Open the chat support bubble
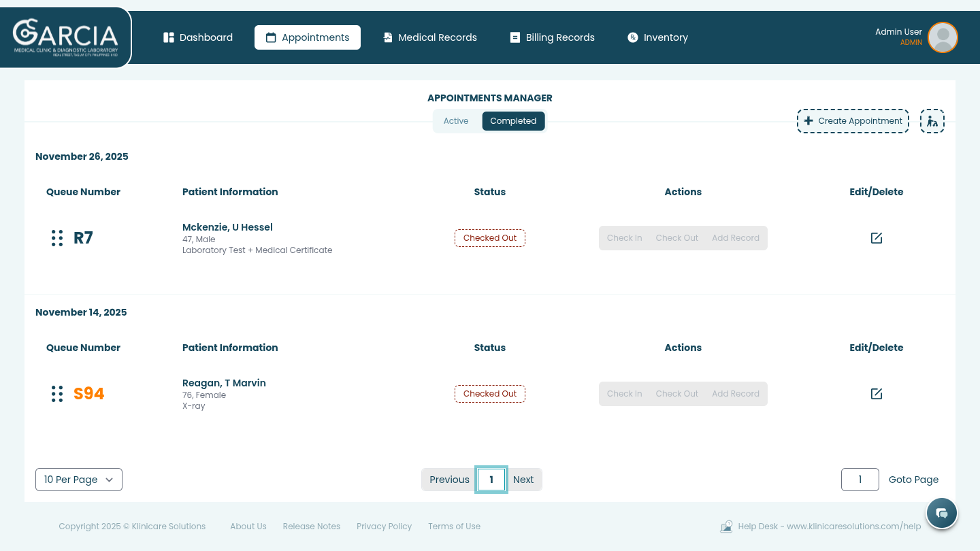 coord(941,513)
